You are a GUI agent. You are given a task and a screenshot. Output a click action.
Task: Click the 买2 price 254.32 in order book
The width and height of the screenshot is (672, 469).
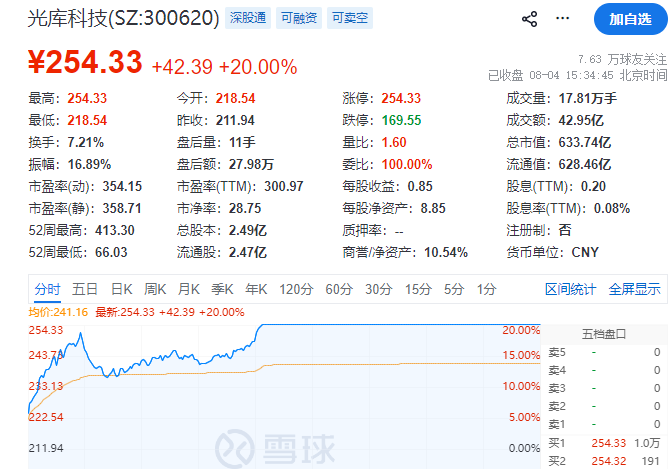(x=609, y=461)
